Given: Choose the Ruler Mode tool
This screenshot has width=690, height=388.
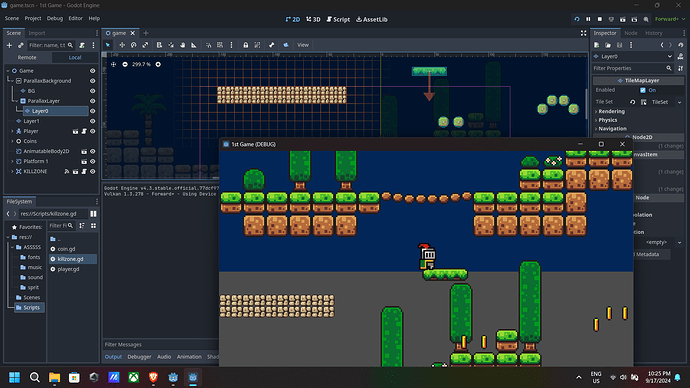Looking at the screenshot, I should pyautogui.click(x=194, y=45).
